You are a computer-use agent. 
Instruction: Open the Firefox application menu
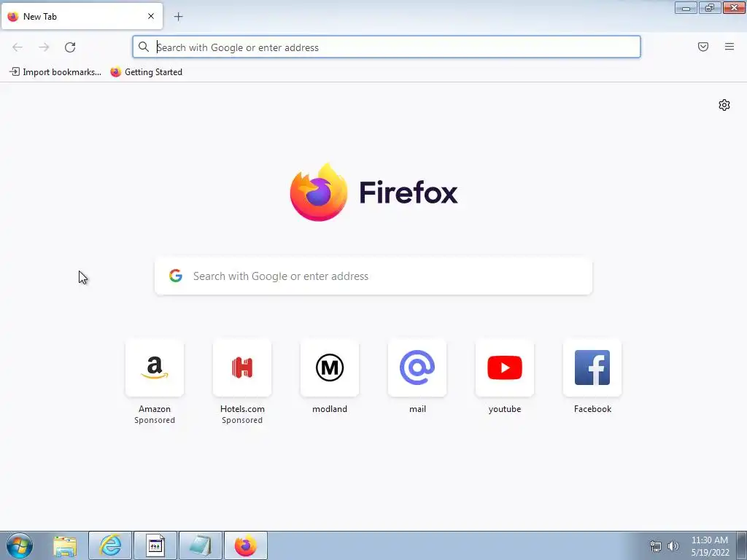point(729,47)
